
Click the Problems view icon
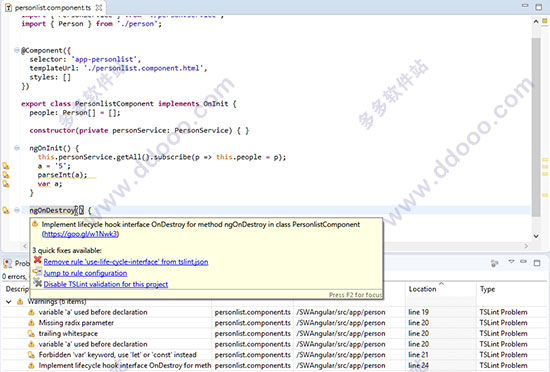tap(7, 263)
